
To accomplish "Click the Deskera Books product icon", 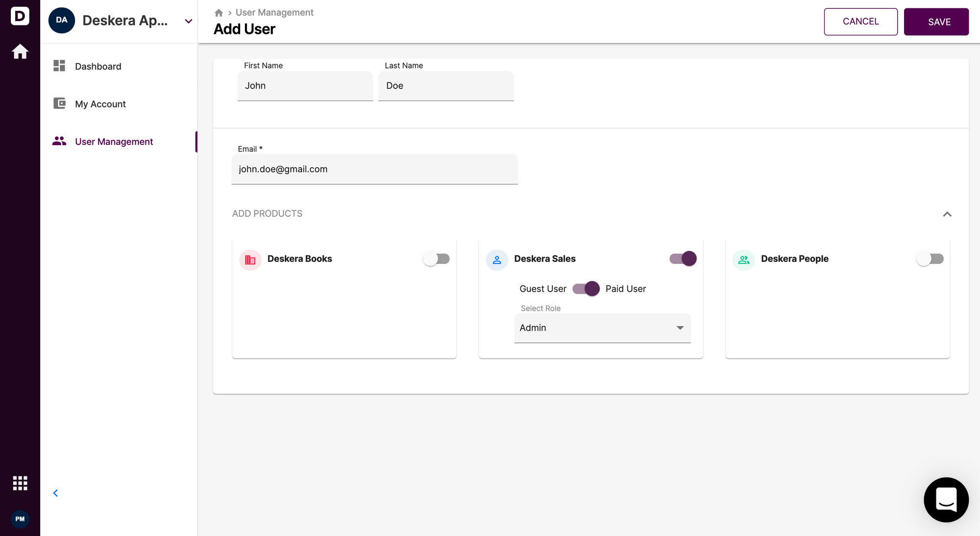I will (250, 259).
